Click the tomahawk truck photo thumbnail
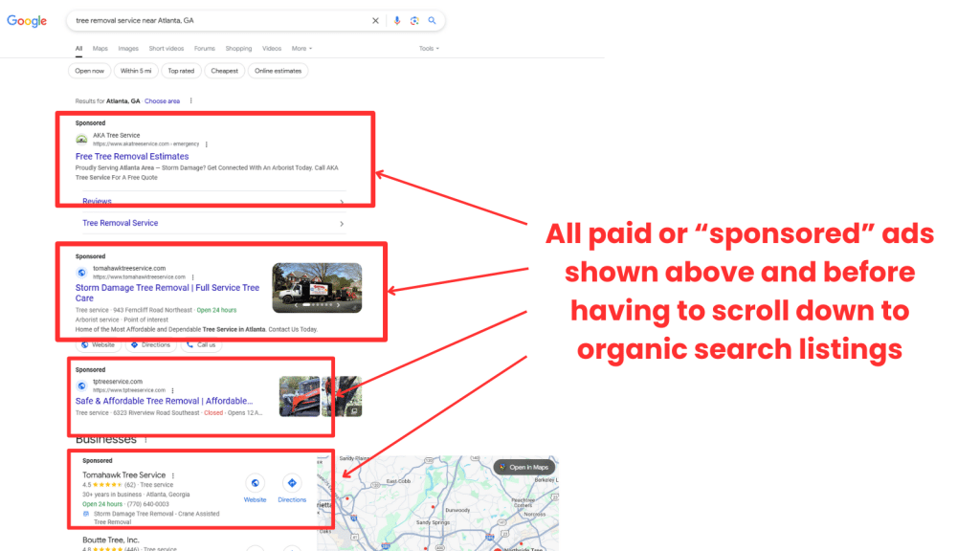 click(317, 287)
